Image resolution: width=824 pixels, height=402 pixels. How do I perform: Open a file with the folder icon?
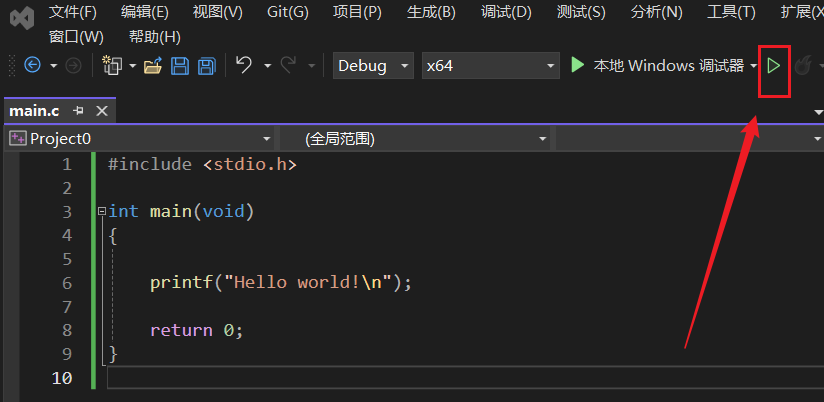(x=153, y=66)
